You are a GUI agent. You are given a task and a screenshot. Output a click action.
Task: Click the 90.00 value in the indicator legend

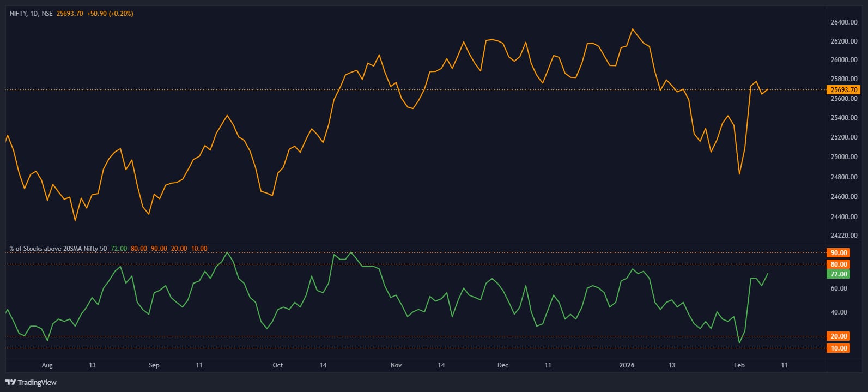click(x=159, y=249)
